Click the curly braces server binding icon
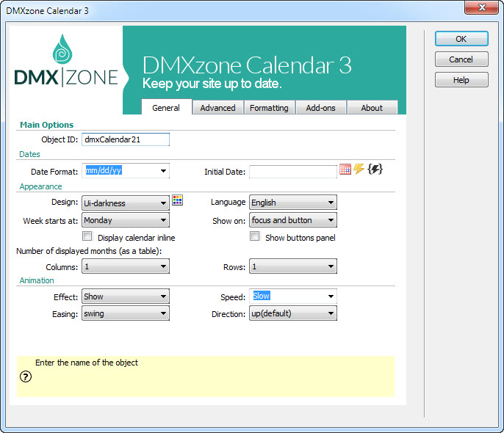Image resolution: width=504 pixels, height=433 pixels. point(375,169)
